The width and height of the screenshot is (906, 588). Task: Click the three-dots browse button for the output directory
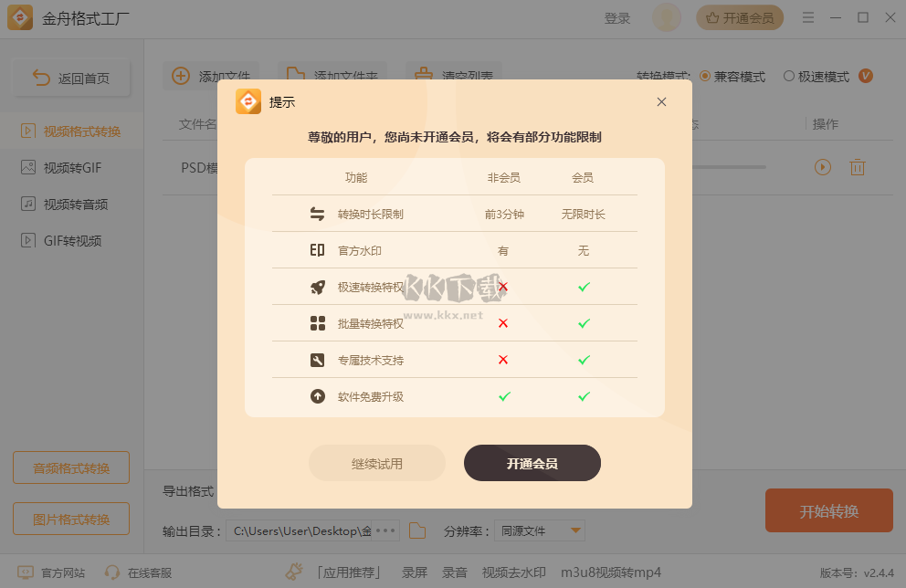click(385, 530)
